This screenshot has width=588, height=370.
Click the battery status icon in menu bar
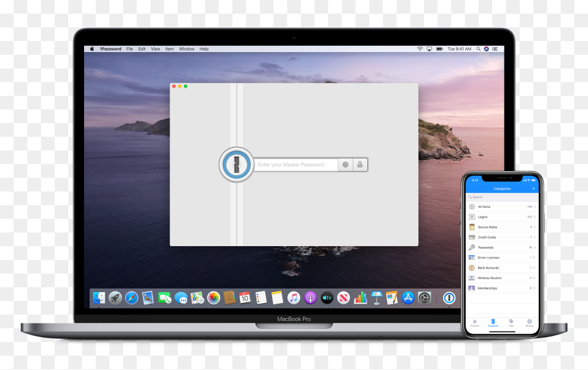440,49
